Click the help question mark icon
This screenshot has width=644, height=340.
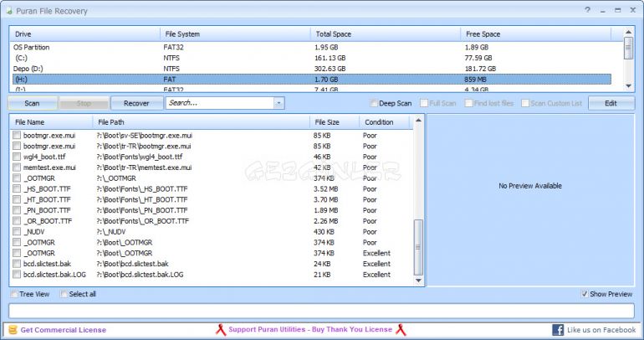click(588, 10)
